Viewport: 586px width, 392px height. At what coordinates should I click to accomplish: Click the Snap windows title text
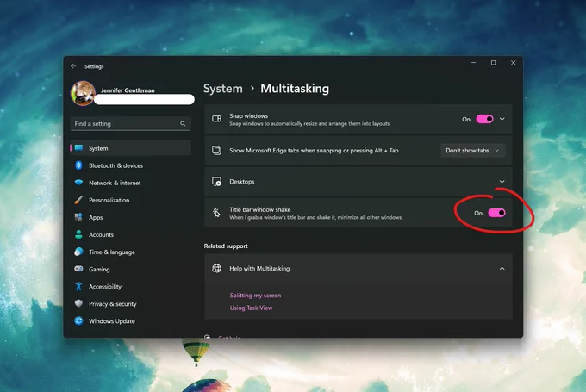[x=248, y=116]
